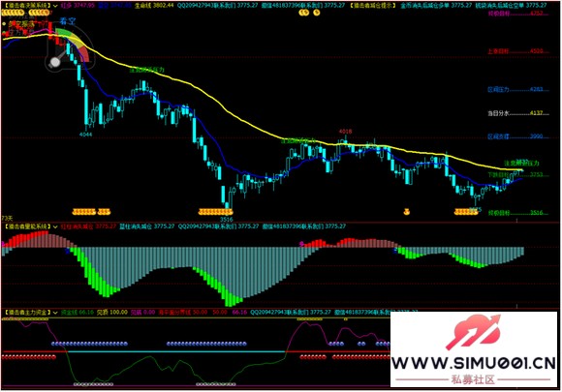Select the 兑现 100.00 indicator label
562x392 pixels.
pyautogui.click(x=112, y=313)
